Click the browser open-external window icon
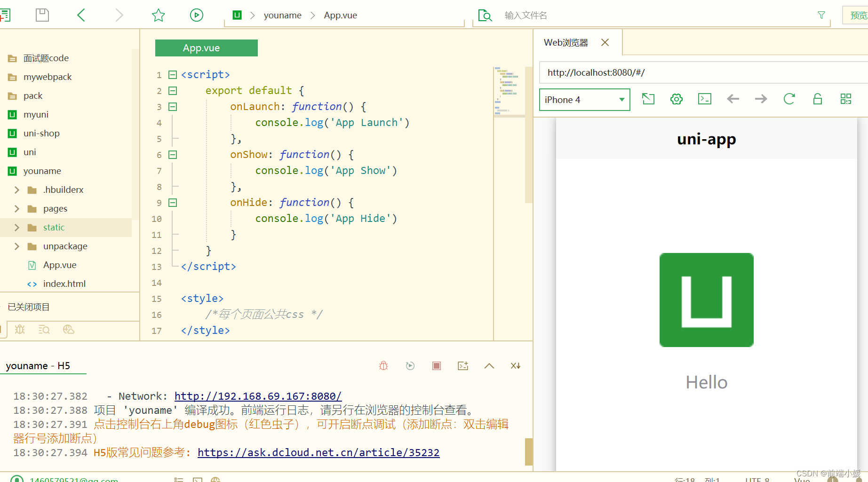Screen dimensions: 868x482 (648, 99)
